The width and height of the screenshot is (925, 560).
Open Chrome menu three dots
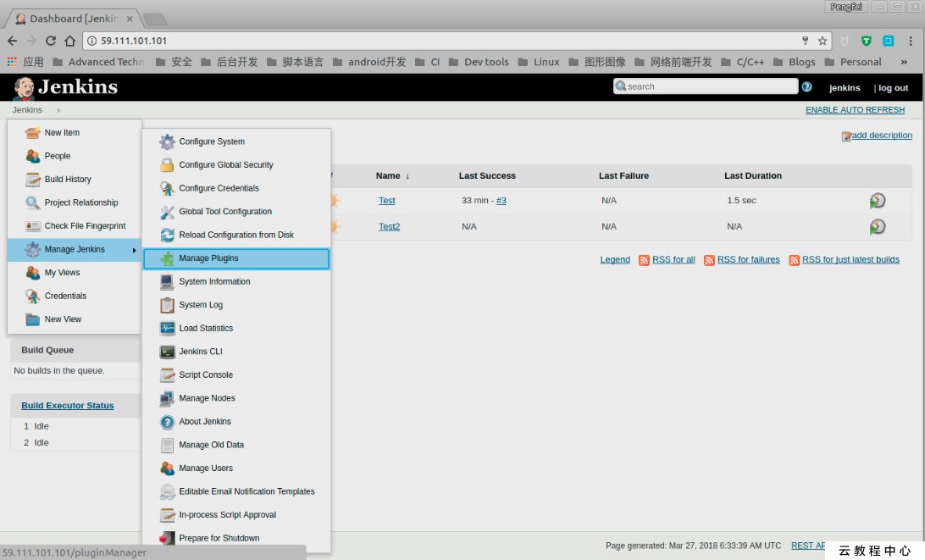pos(911,41)
